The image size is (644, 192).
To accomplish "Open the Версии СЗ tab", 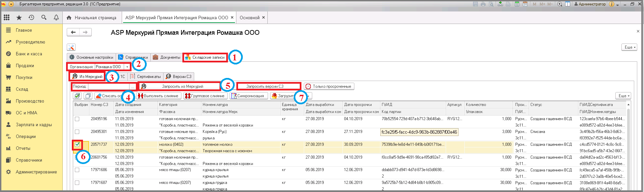I will click(x=179, y=77).
